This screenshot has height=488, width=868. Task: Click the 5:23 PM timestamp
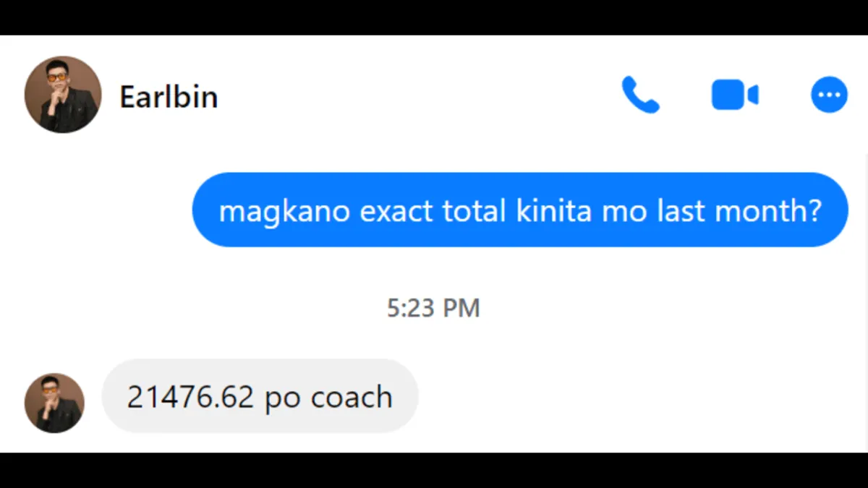click(x=433, y=308)
